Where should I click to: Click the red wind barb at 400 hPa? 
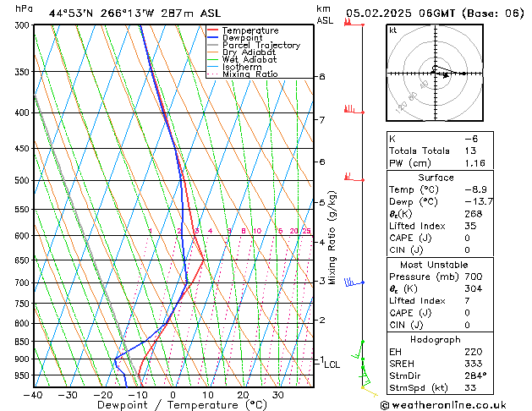pyautogui.click(x=354, y=110)
